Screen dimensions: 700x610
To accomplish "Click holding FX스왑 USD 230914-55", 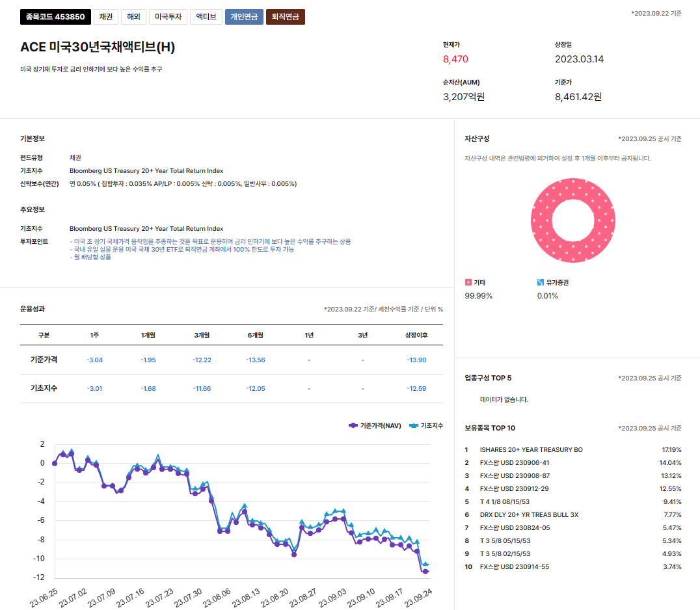I will coord(515,566).
